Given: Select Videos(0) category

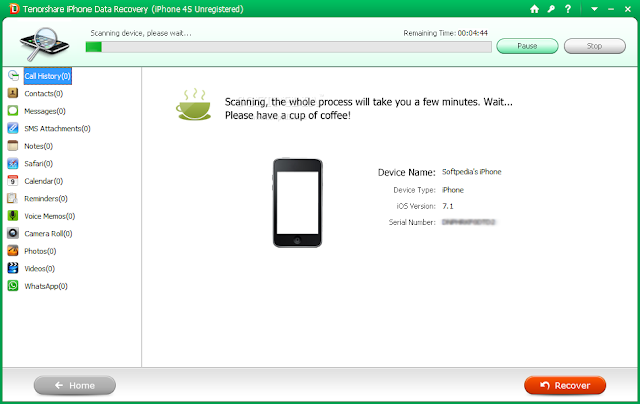Looking at the screenshot, I should point(39,269).
